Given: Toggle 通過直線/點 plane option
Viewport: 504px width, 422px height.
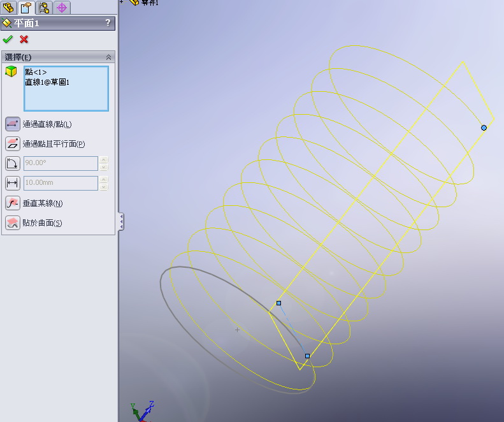Looking at the screenshot, I should 13,124.
